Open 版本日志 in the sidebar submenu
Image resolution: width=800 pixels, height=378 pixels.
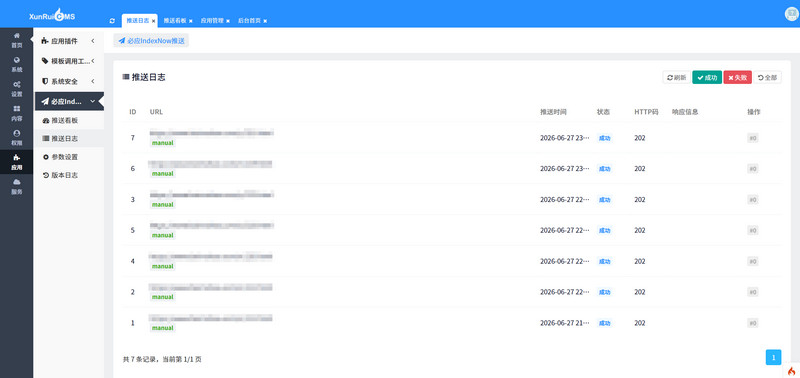[65, 175]
